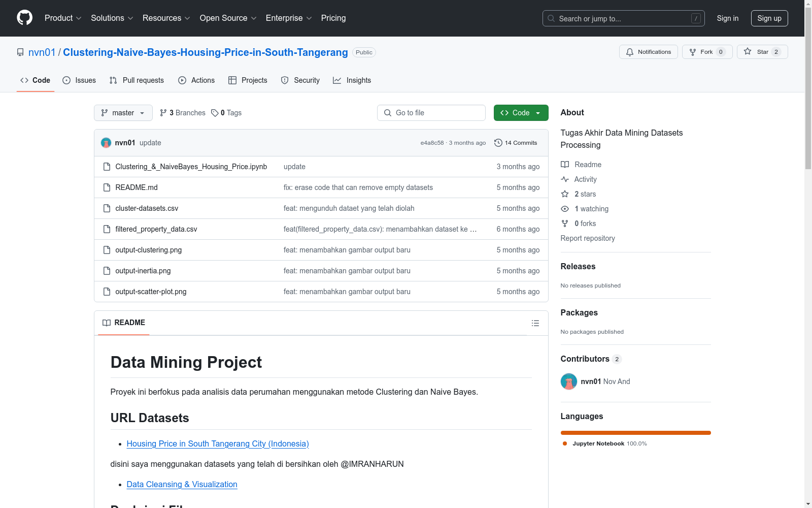Open Housing Price in South Tangerang City link

click(218, 443)
